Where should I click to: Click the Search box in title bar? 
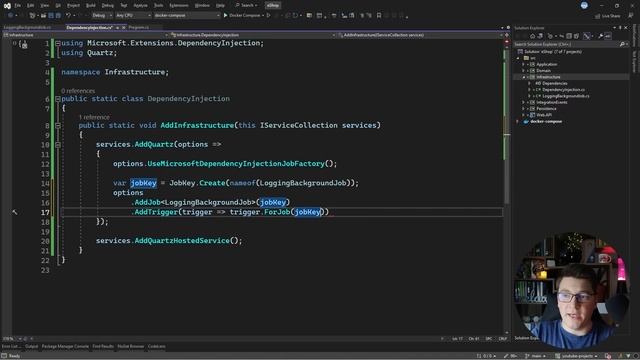click(x=247, y=6)
